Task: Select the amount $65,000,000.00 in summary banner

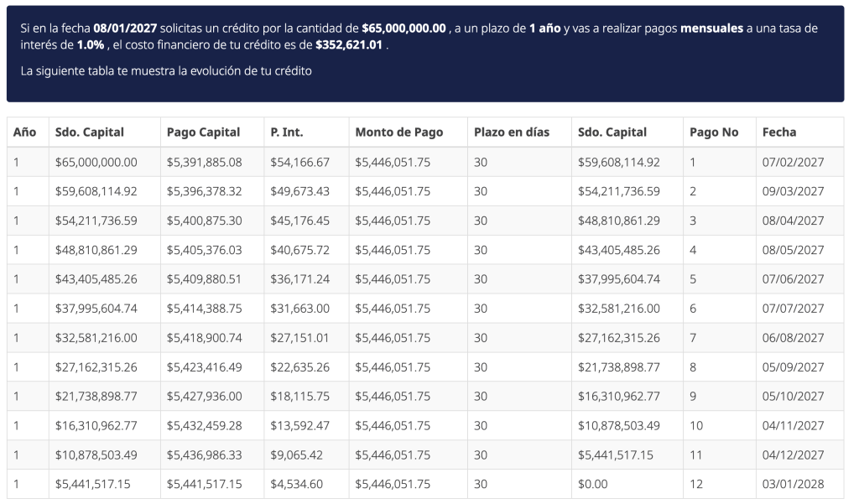Action: point(403,29)
